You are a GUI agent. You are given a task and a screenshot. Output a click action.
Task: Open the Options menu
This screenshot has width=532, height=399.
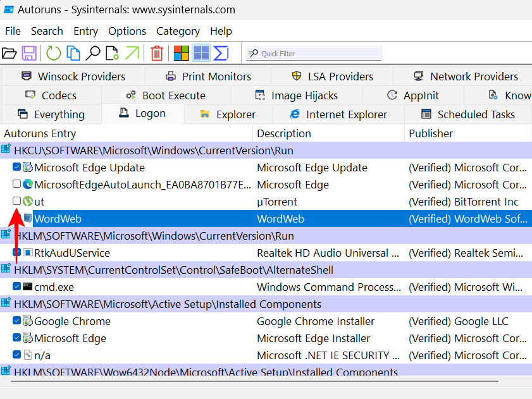[127, 31]
